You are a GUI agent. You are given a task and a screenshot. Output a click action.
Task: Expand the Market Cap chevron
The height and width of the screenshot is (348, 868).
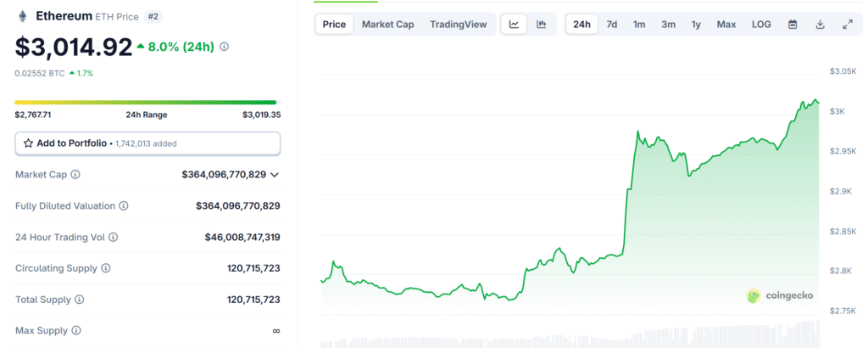click(x=275, y=175)
